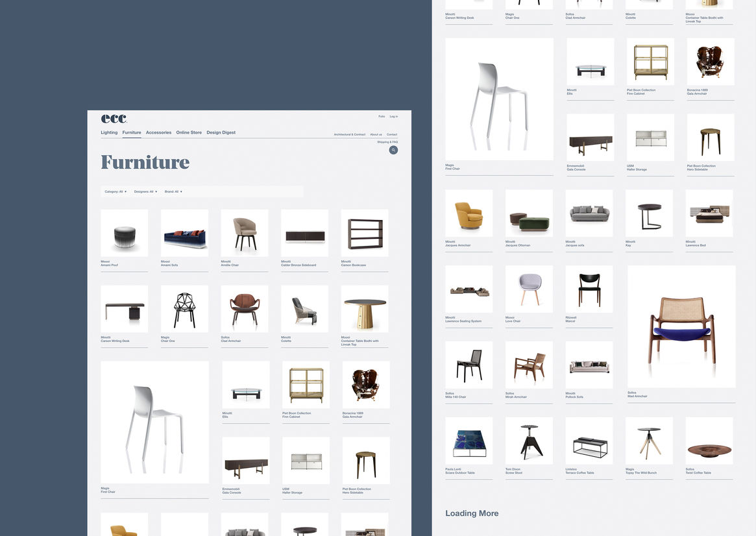The image size is (756, 536).
Task: Open the Minotti Calder Bronze Sideboard image
Action: click(x=304, y=233)
